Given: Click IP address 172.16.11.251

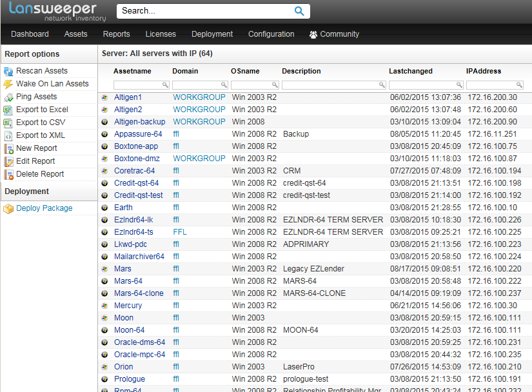Looking at the screenshot, I should pos(492,134).
